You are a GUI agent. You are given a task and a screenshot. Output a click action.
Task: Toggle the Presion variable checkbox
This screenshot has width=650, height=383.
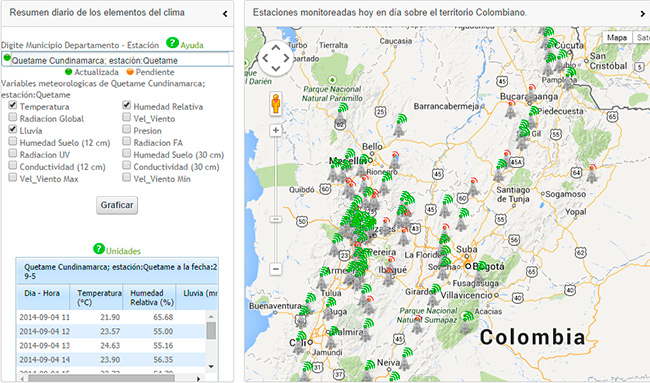pyautogui.click(x=126, y=129)
